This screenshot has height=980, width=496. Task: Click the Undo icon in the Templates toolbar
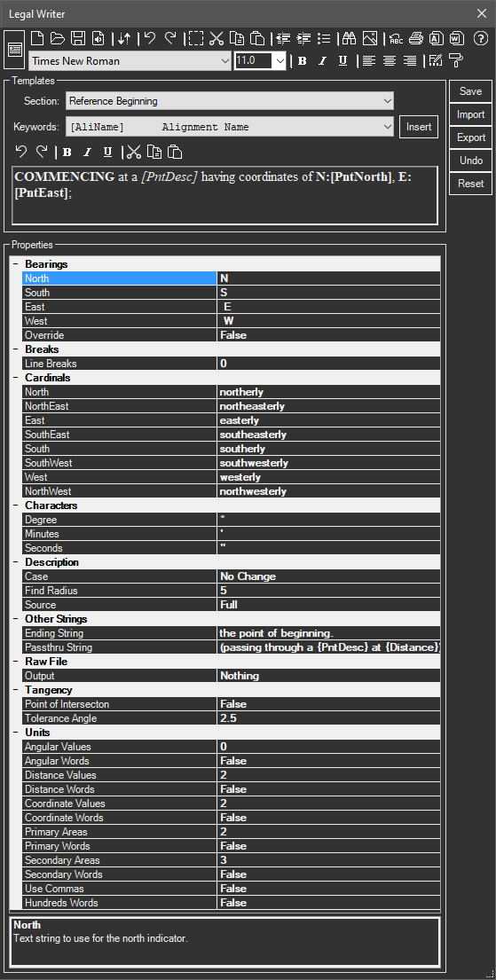[x=20, y=152]
